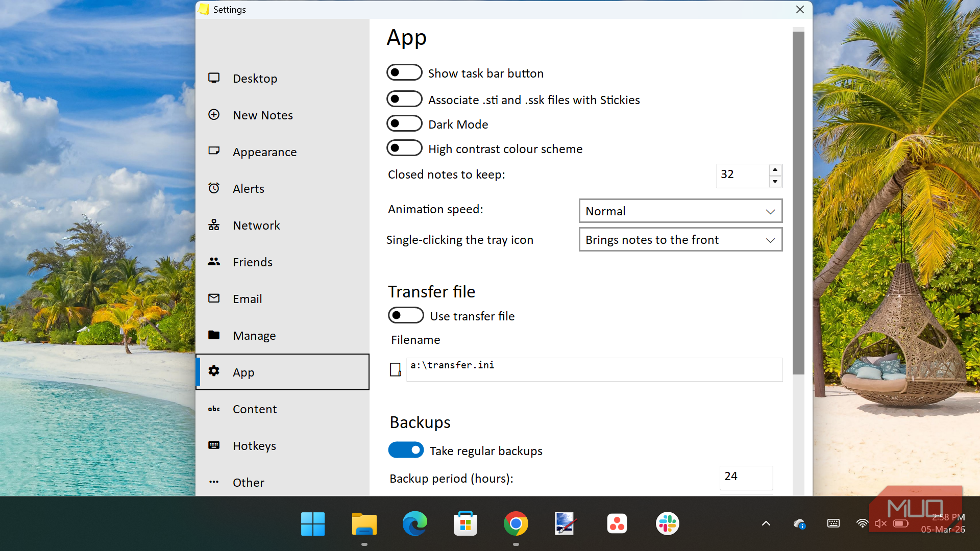The width and height of the screenshot is (980, 551).
Task: Click the Manage folder icon
Action: 214,335
